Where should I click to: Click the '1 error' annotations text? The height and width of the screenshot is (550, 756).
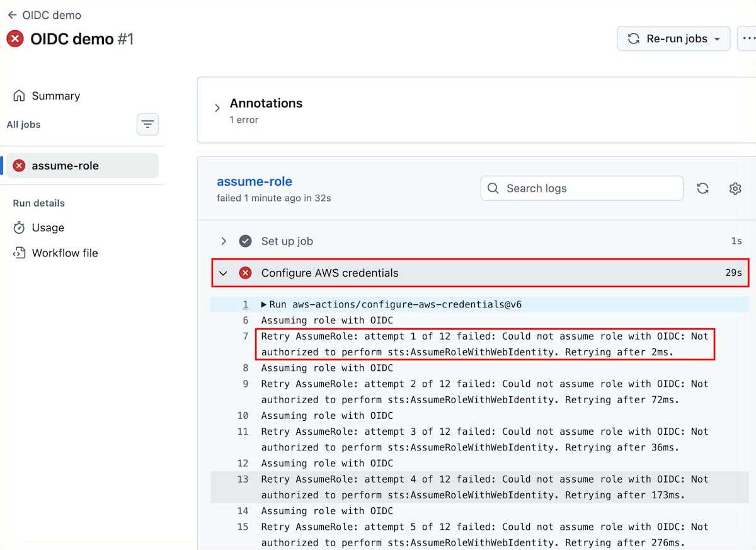click(244, 120)
